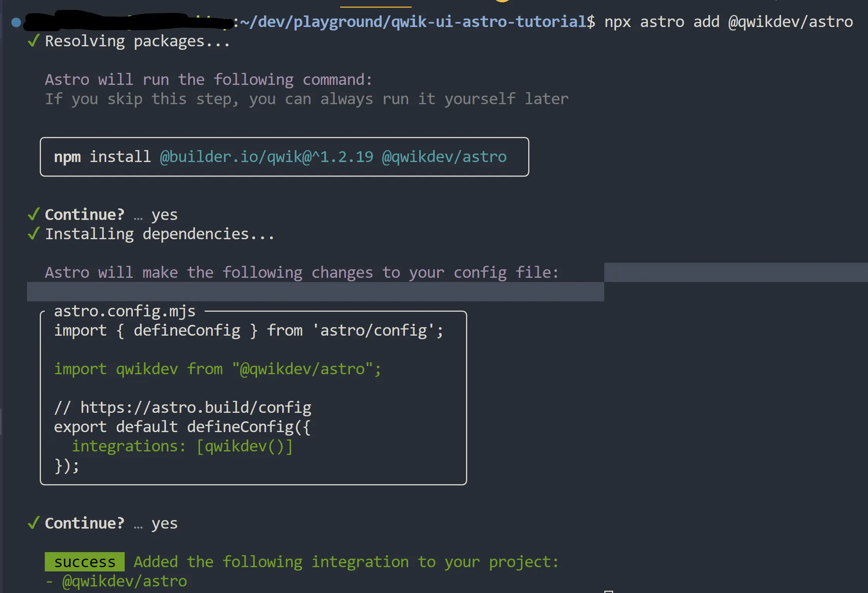
Task: Click the green checkmark beside "Resolving packages..."
Action: [34, 41]
